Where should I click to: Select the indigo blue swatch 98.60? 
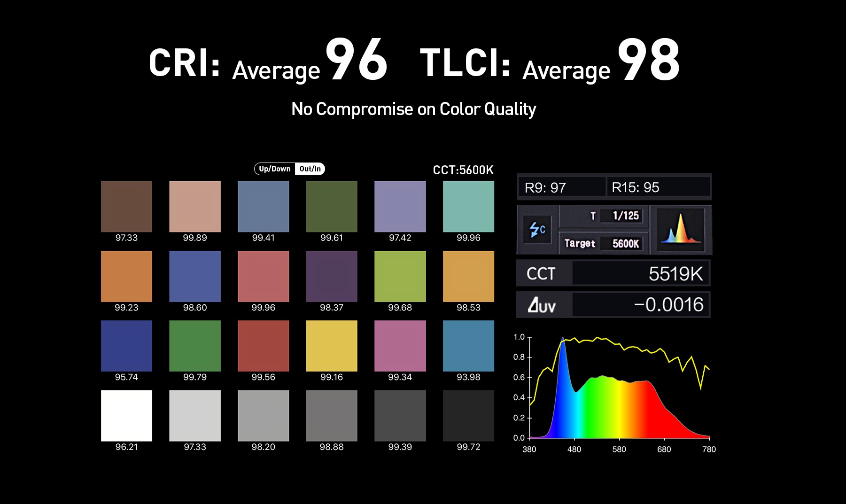coord(195,276)
